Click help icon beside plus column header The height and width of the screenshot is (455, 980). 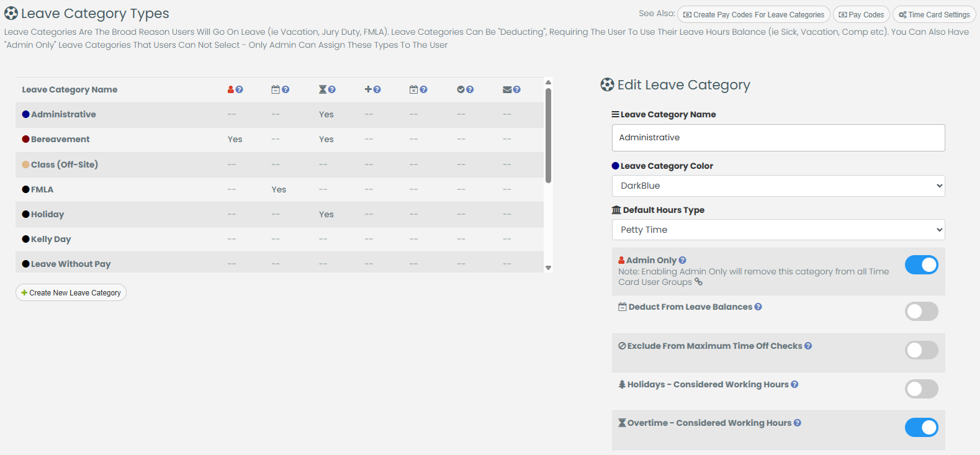click(377, 90)
